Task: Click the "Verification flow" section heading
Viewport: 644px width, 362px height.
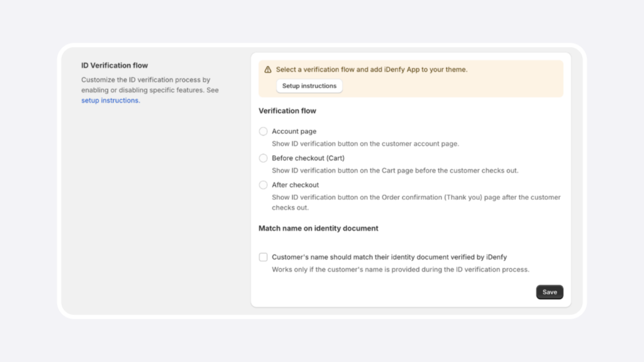Action: (287, 111)
